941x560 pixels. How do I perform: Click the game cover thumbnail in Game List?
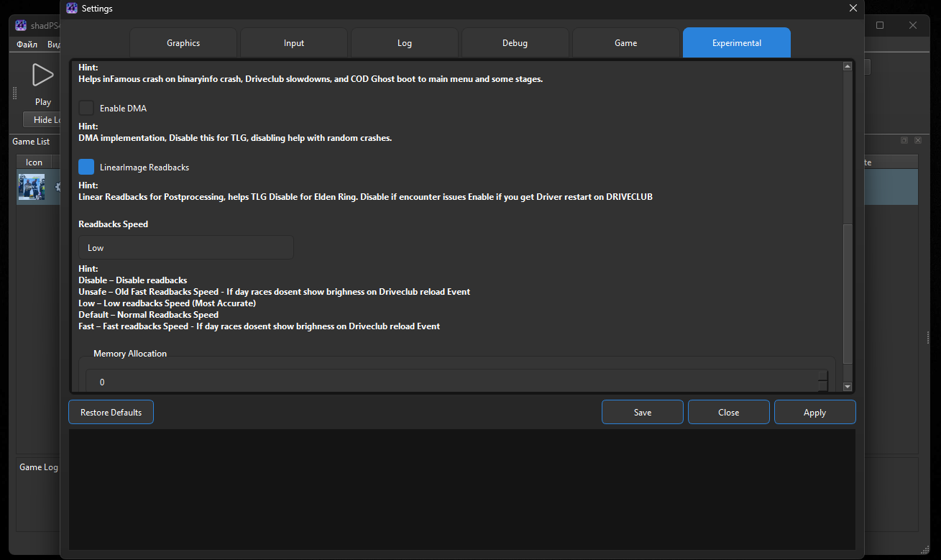pos(32,187)
